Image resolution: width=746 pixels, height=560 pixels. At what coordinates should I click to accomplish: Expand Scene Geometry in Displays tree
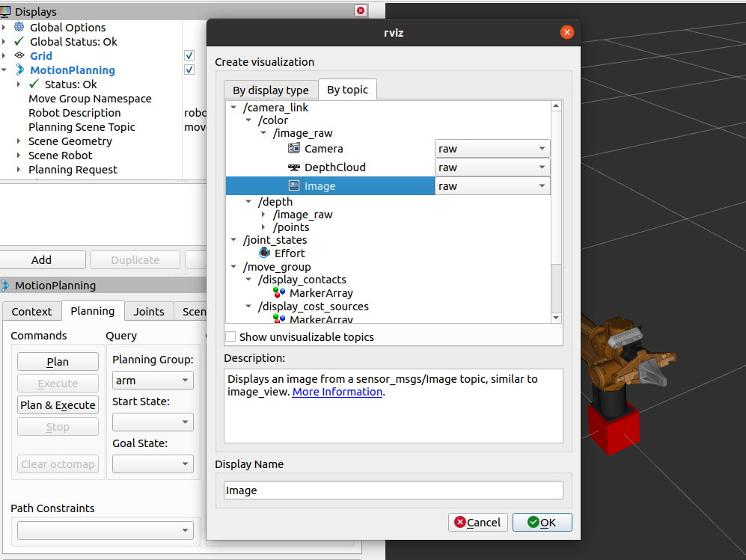[x=18, y=141]
